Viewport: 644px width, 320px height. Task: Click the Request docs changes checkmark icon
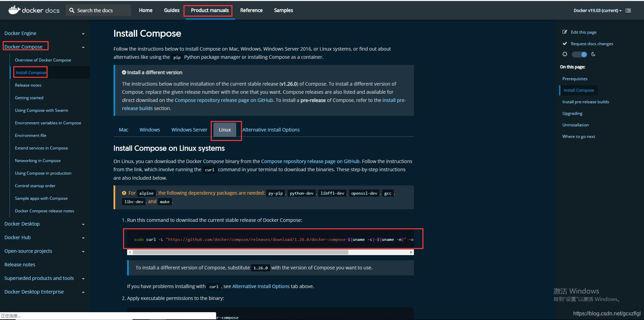point(565,43)
